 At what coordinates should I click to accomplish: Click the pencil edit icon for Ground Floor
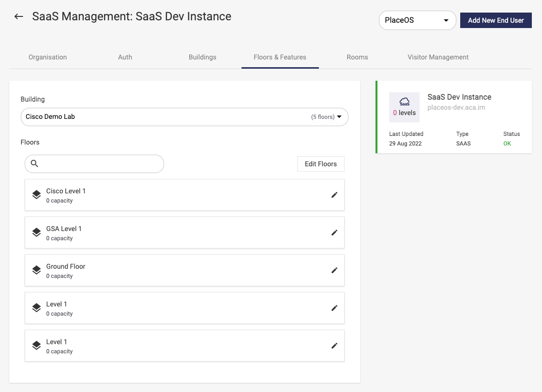coord(334,270)
